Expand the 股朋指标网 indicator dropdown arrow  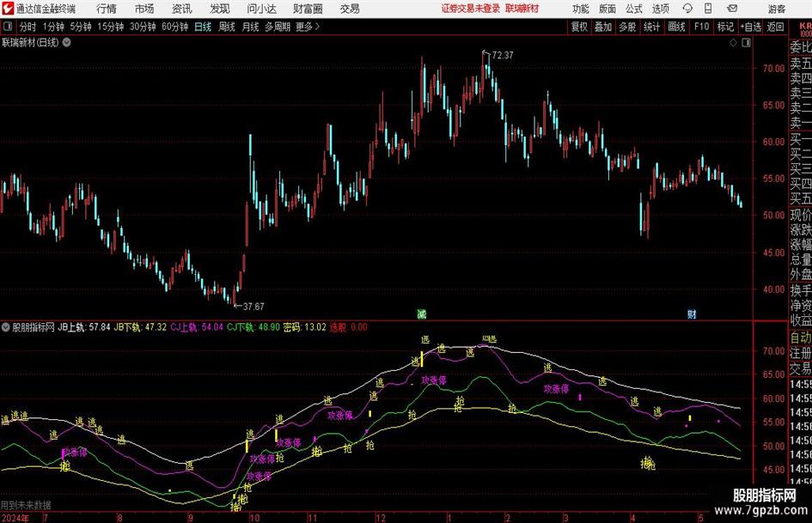(6, 327)
